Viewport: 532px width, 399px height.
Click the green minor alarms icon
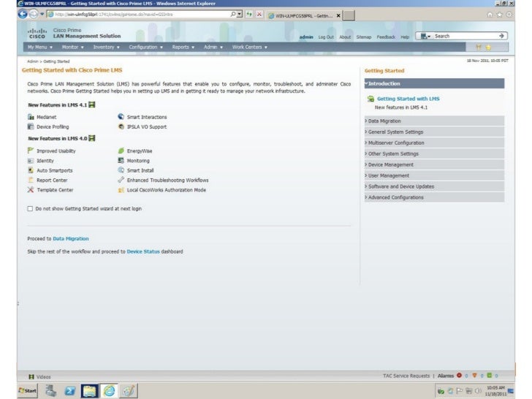490,376
